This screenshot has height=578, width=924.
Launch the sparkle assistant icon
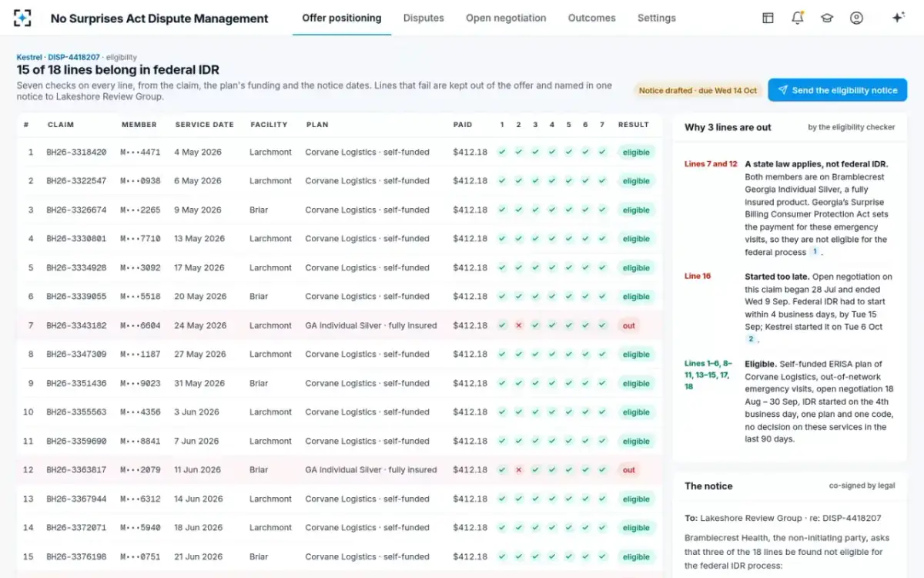[x=898, y=18]
